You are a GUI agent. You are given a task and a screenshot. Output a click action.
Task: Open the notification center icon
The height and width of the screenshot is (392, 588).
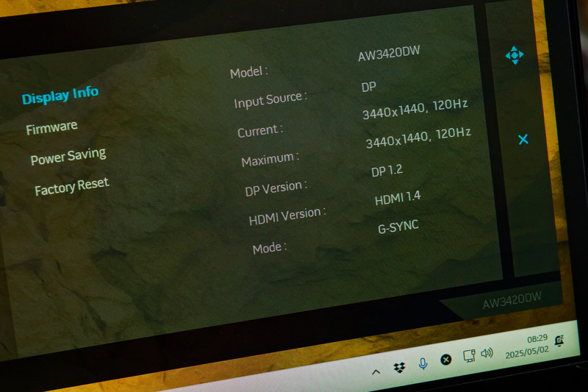(559, 341)
